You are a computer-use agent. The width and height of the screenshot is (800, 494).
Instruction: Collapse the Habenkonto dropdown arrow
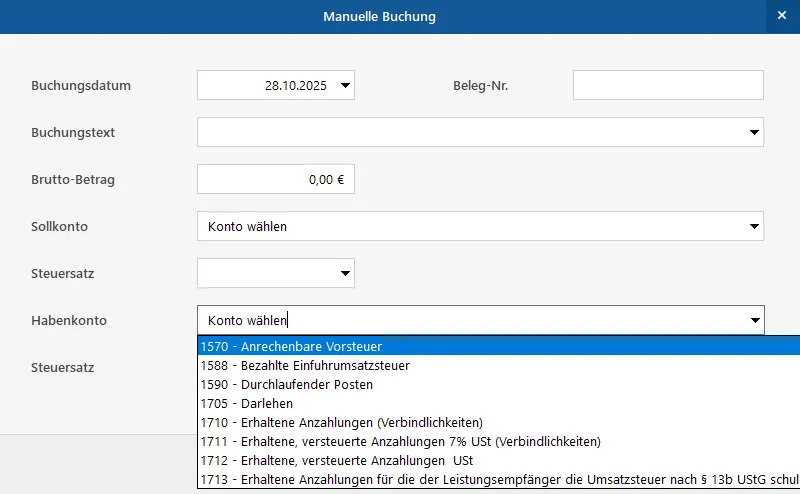pos(753,320)
